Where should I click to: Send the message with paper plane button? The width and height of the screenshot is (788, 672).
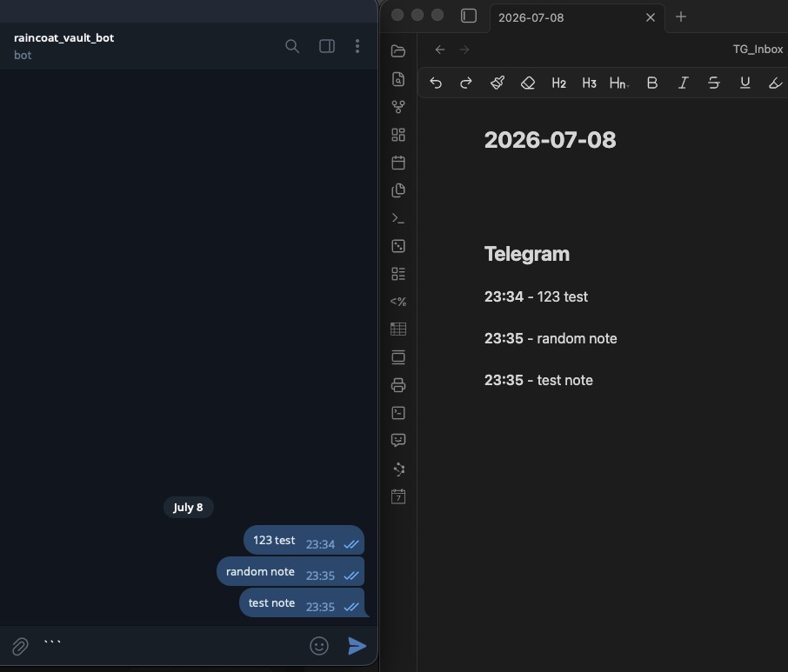(x=357, y=646)
